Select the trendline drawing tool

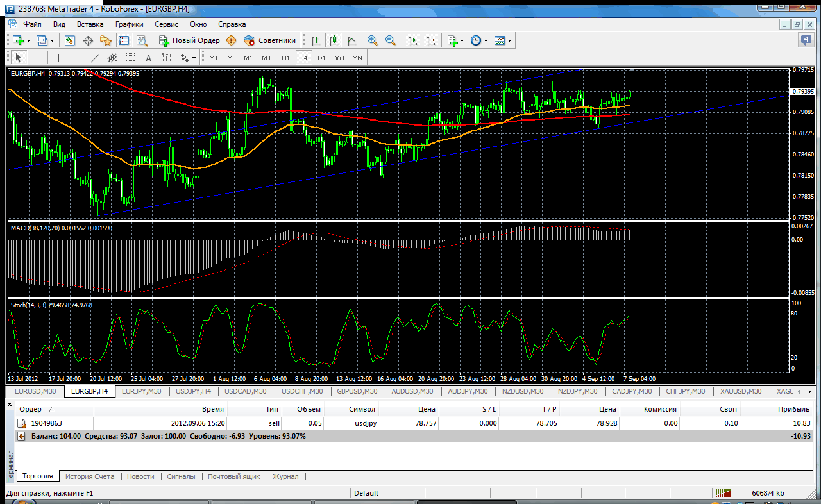(x=95, y=58)
